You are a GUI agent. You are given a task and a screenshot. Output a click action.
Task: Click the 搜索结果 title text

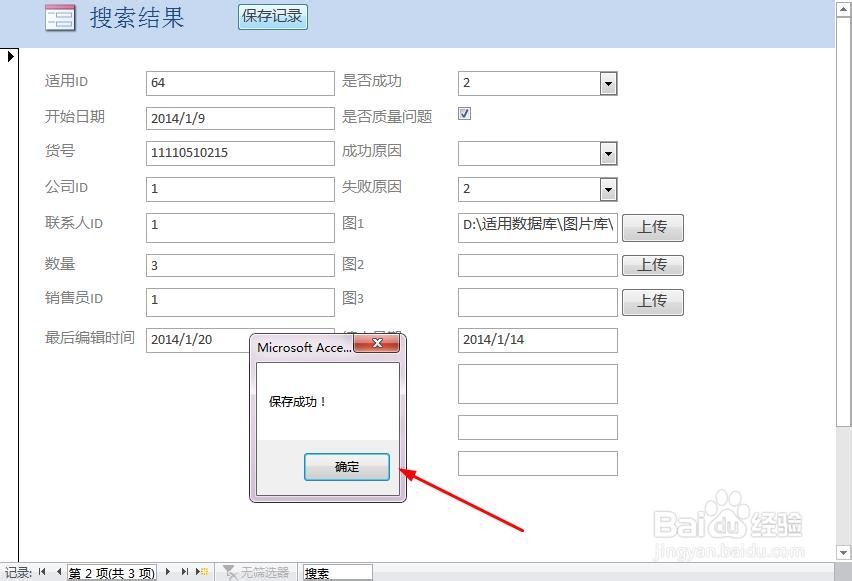coord(137,17)
